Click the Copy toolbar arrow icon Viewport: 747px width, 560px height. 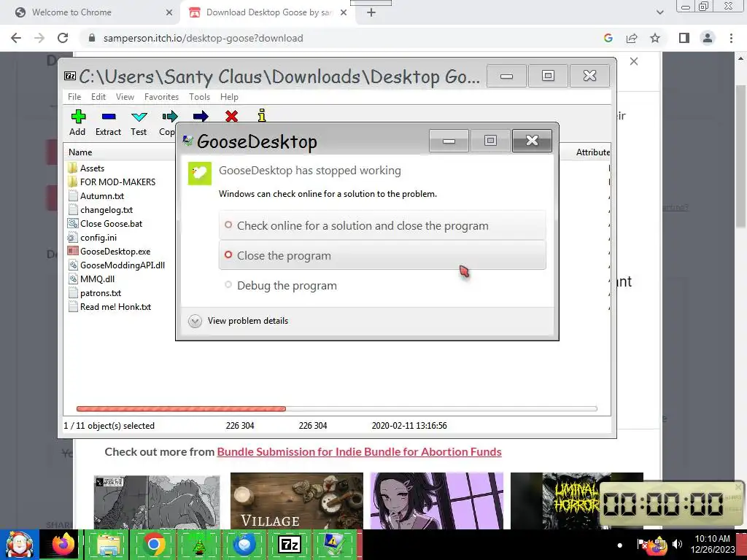pos(169,116)
